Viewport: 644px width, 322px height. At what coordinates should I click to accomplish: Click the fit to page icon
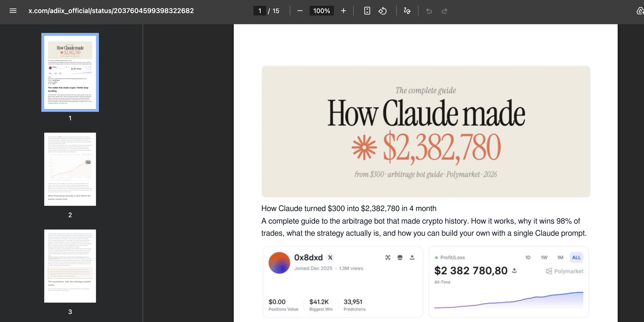(x=367, y=11)
